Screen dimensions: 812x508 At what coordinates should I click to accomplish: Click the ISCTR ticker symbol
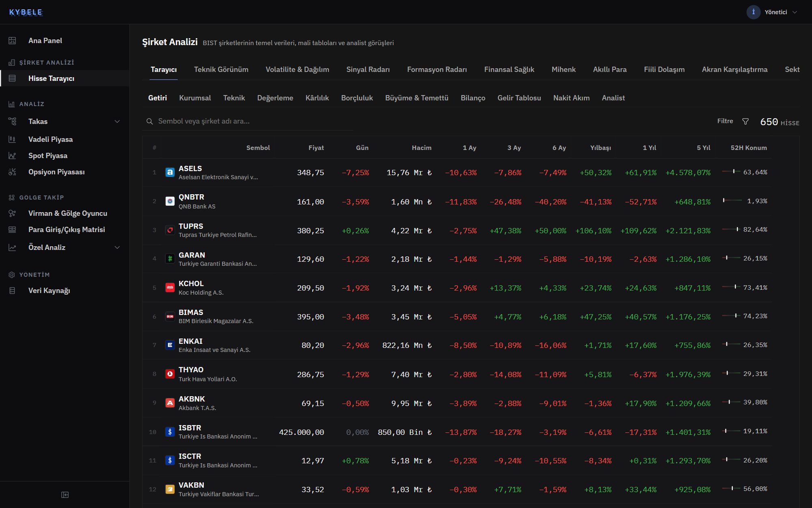pyautogui.click(x=190, y=456)
